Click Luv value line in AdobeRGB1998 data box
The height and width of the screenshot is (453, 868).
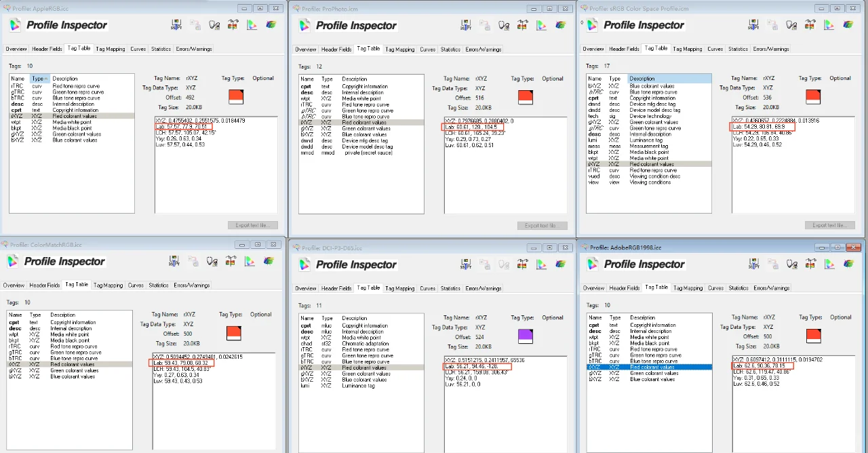click(x=756, y=384)
